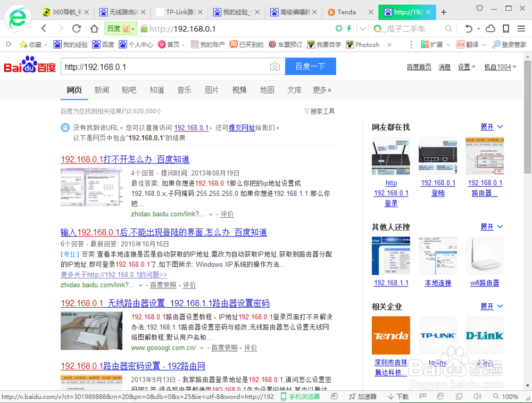Toggle the 手机浏览器 status bar item
Viewport: 532px width, 403px height.
(301, 397)
